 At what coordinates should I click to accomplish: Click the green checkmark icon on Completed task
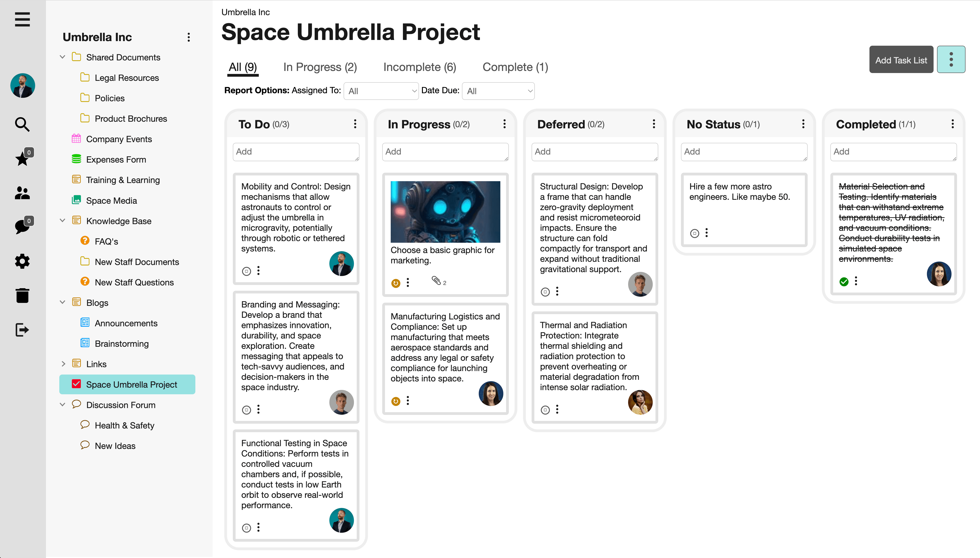[x=844, y=281]
